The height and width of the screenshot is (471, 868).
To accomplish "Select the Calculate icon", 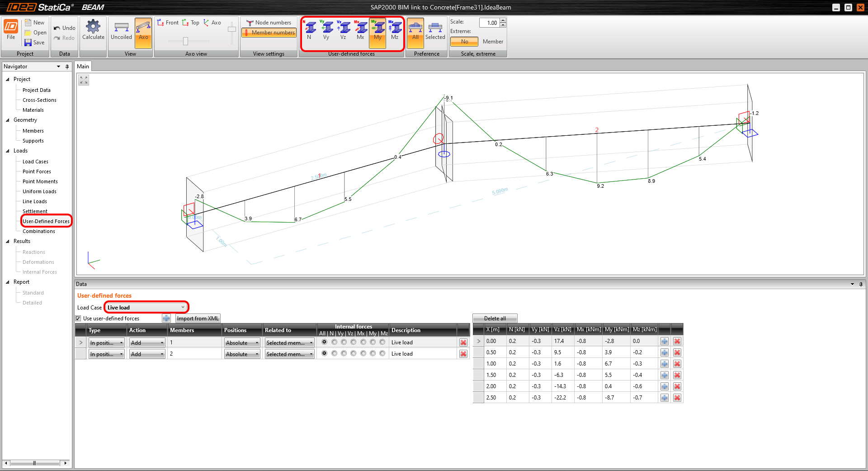I will 93,32.
